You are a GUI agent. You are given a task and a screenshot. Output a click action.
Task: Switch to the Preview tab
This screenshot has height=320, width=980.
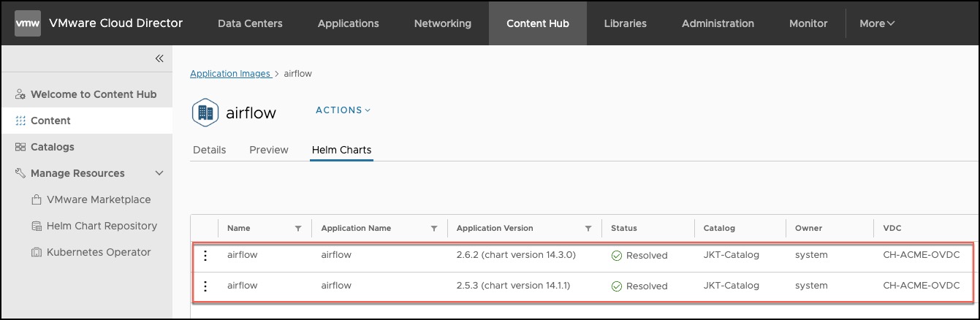(268, 150)
